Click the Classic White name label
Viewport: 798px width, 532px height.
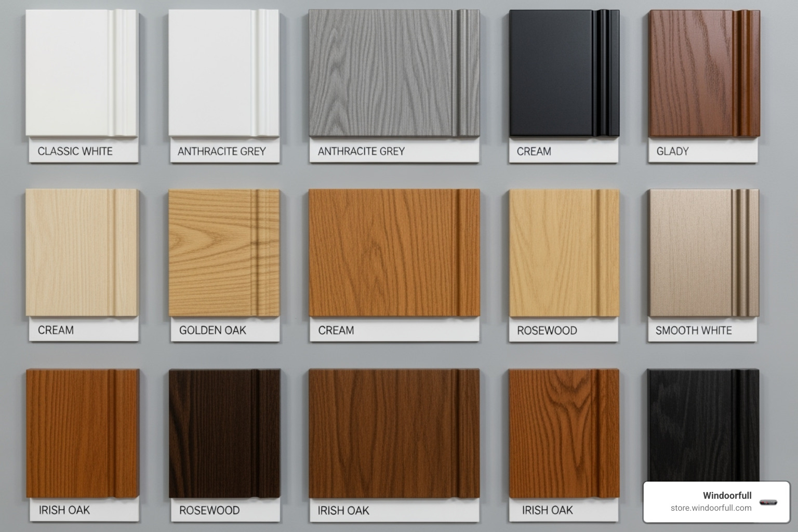click(74, 152)
